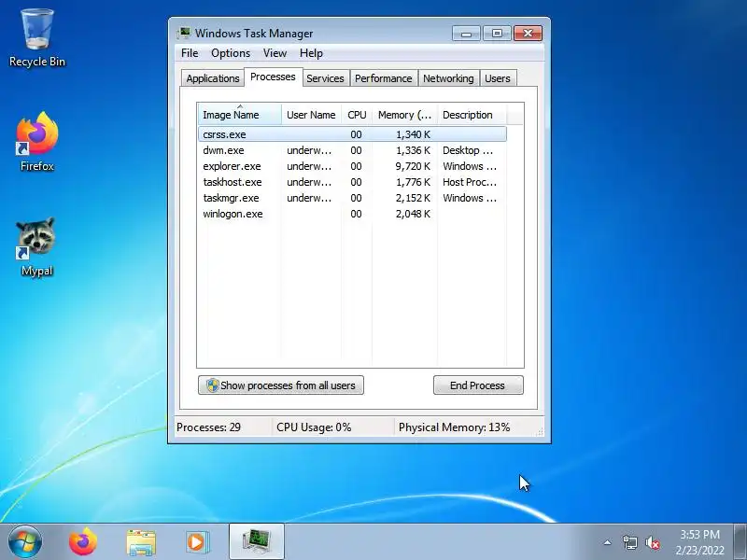Click the Task Manager taskbar button
The height and width of the screenshot is (560, 747).
257,542
